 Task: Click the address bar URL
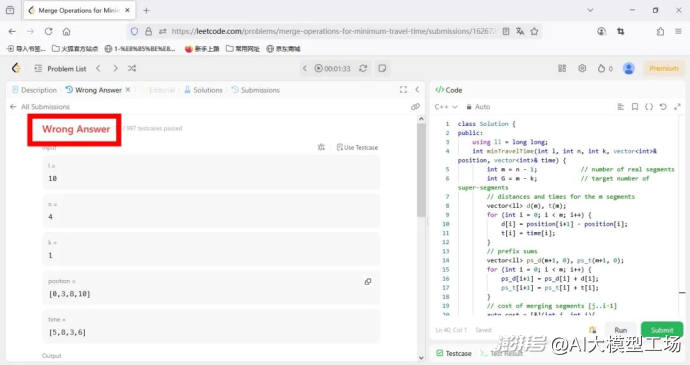333,31
